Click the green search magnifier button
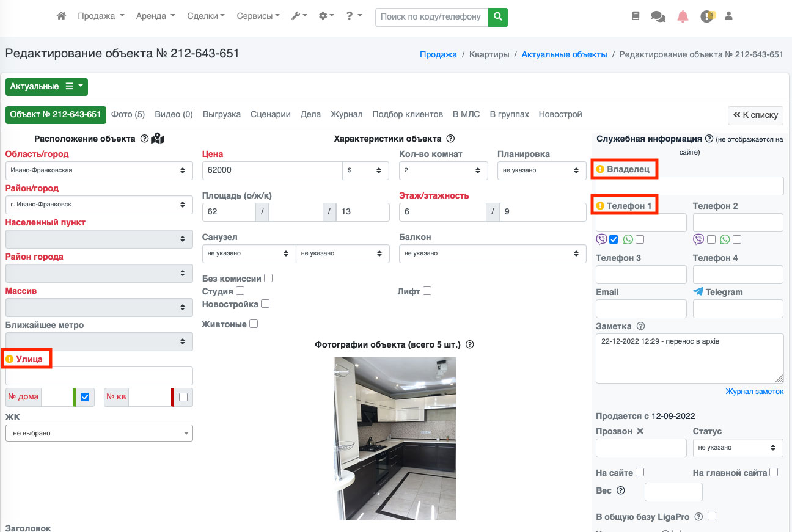792x532 pixels. tap(498, 16)
